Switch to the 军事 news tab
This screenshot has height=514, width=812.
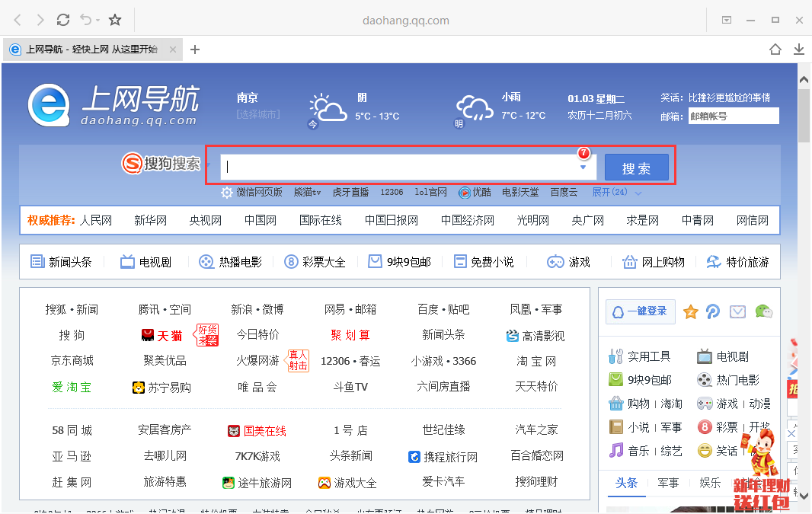(668, 483)
